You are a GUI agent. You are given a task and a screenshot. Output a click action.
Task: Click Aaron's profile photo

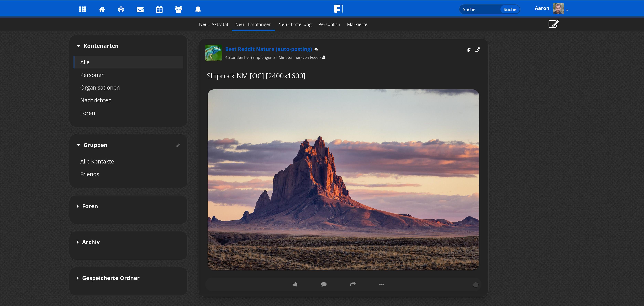click(558, 8)
